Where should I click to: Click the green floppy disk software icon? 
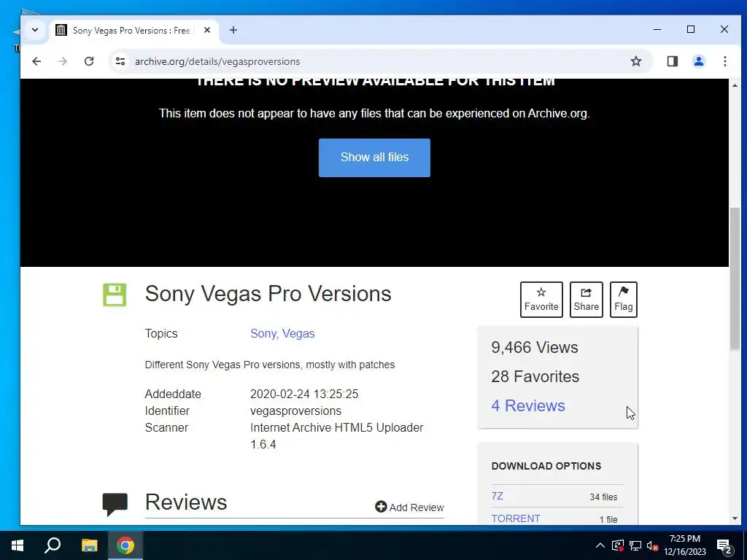click(x=115, y=295)
